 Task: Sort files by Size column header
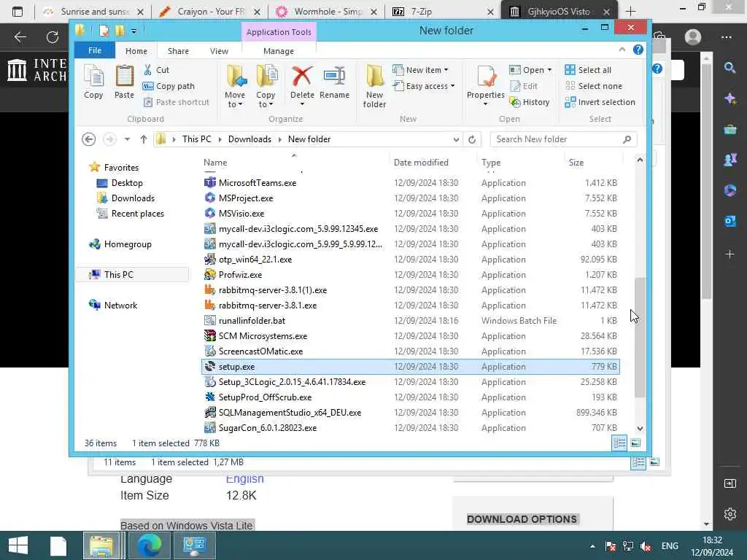pos(576,163)
